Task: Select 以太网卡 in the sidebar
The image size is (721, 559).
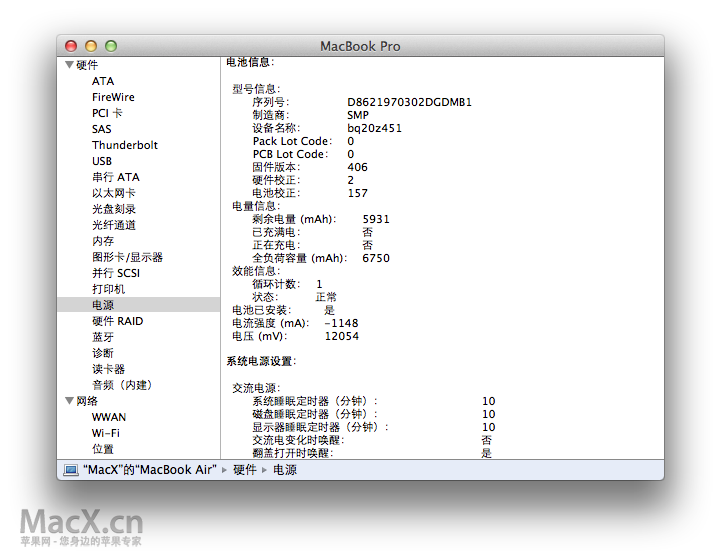Action: pos(114,193)
